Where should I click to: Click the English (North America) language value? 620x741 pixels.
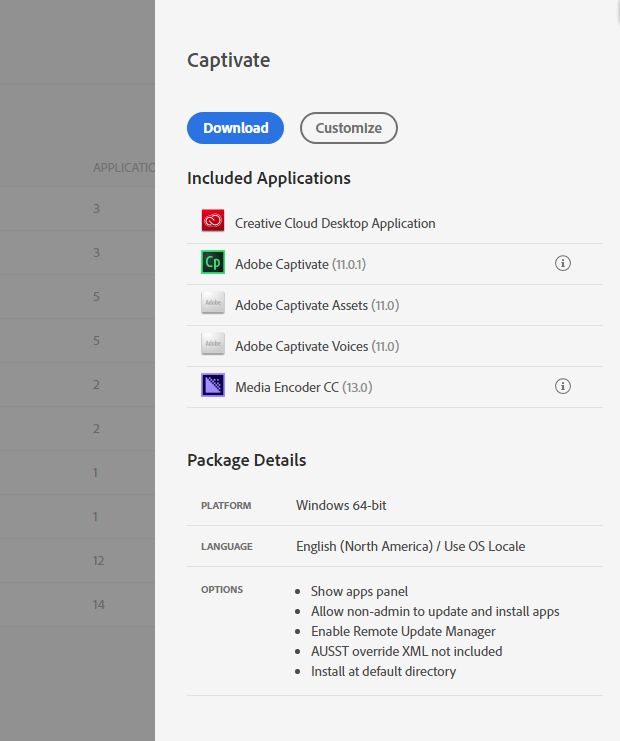pos(410,546)
